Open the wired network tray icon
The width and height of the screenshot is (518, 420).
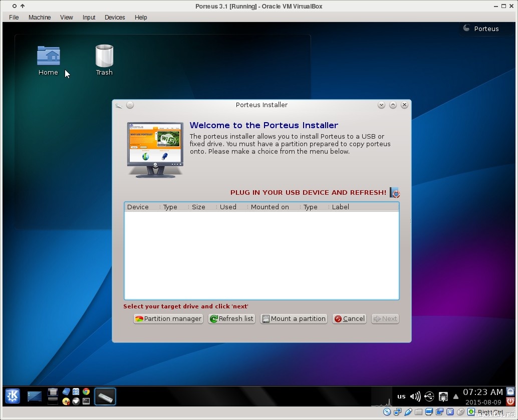[443, 396]
